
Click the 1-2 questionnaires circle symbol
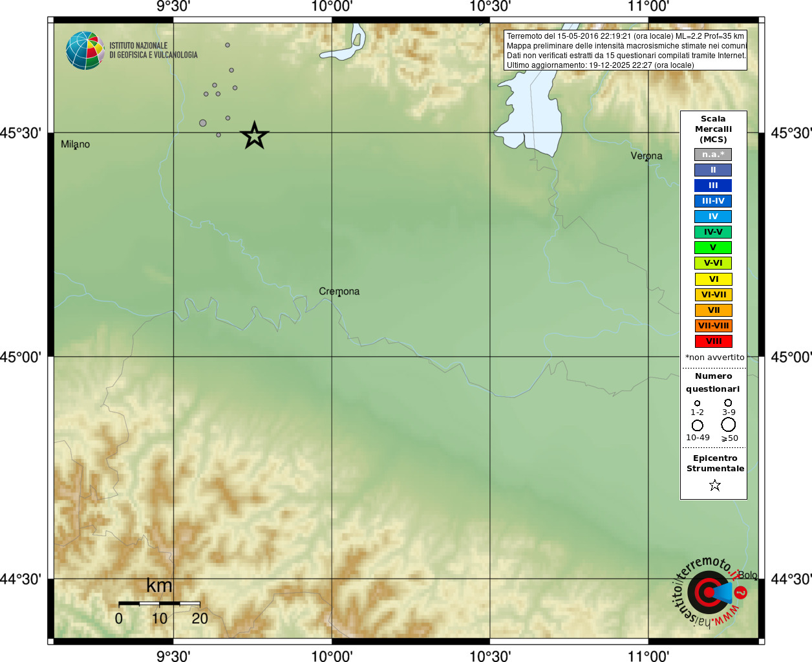tap(697, 403)
